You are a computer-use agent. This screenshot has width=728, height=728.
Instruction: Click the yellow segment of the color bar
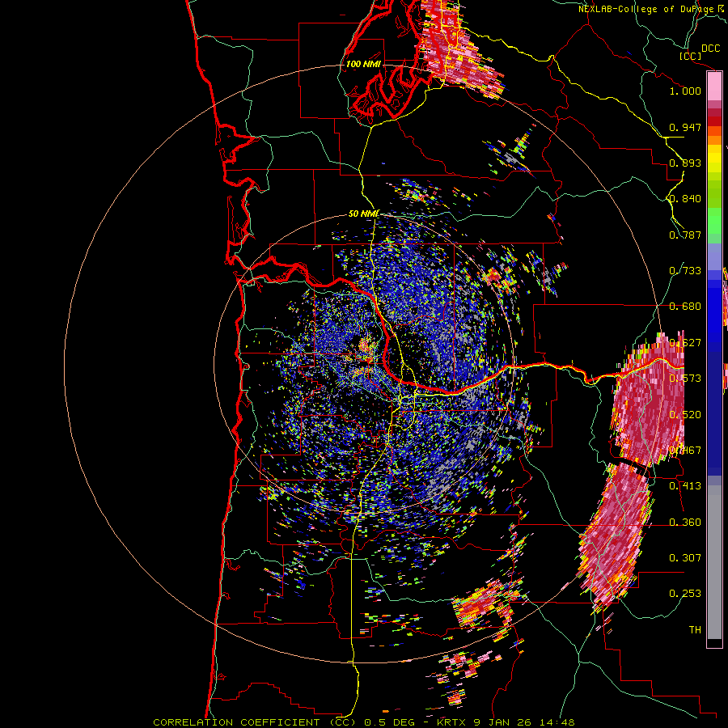[x=714, y=159]
